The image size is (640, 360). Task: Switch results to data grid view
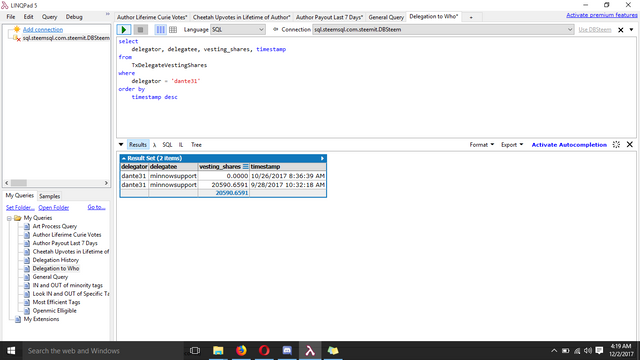pos(173,30)
